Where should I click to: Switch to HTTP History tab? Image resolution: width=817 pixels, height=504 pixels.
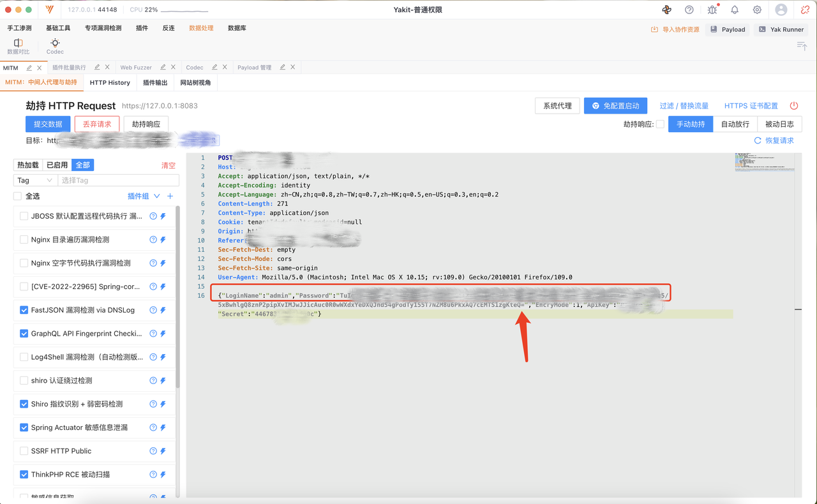(x=110, y=82)
